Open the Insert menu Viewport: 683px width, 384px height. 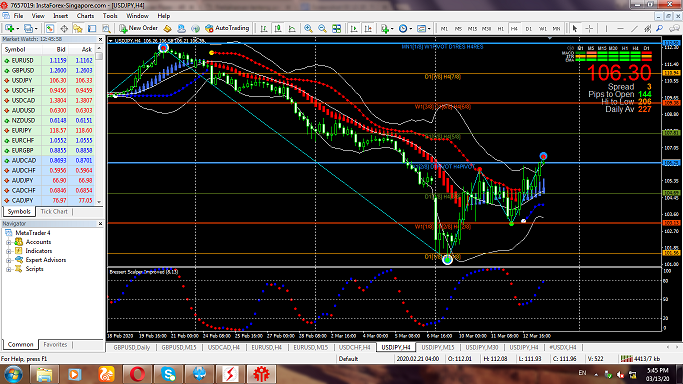coord(61,16)
